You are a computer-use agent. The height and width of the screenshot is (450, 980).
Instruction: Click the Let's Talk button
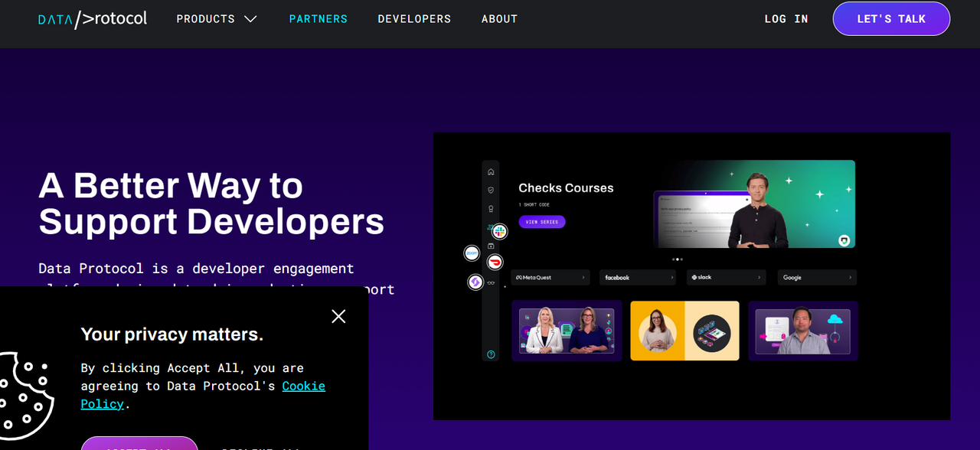pos(891,18)
